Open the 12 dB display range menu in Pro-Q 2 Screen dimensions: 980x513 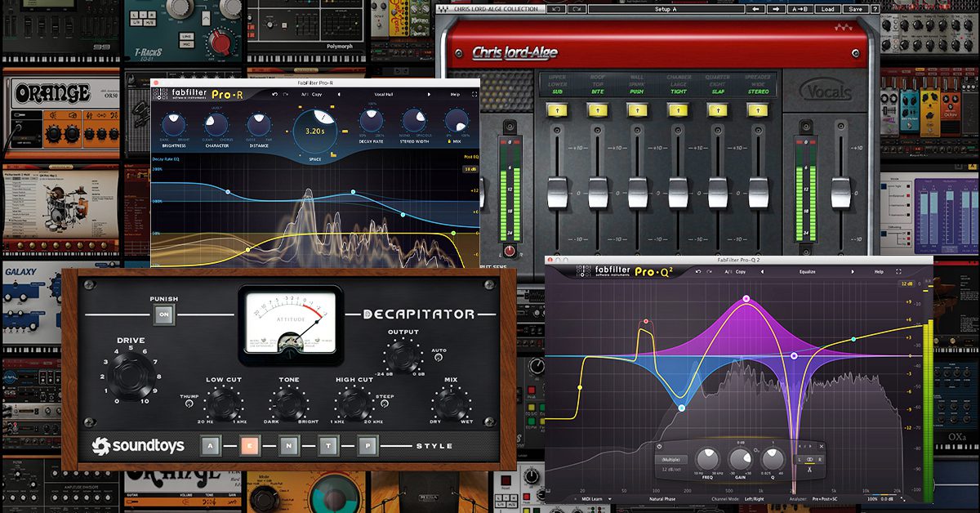click(906, 283)
